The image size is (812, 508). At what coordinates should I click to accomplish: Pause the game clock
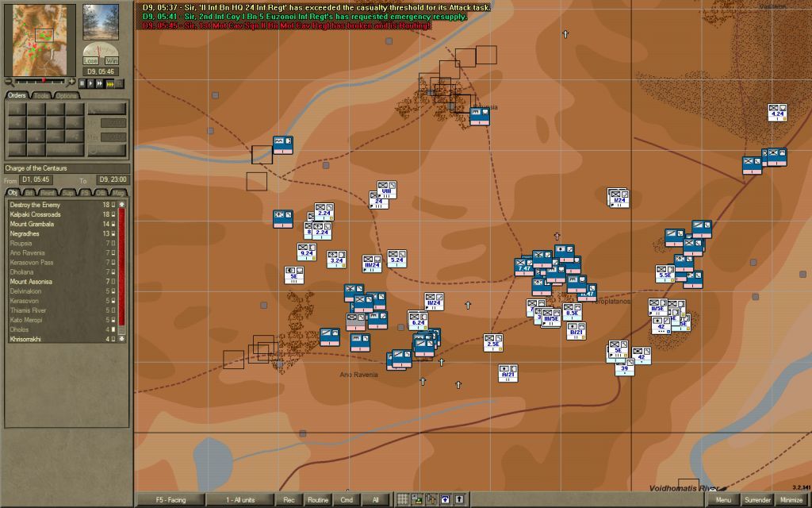[82, 83]
